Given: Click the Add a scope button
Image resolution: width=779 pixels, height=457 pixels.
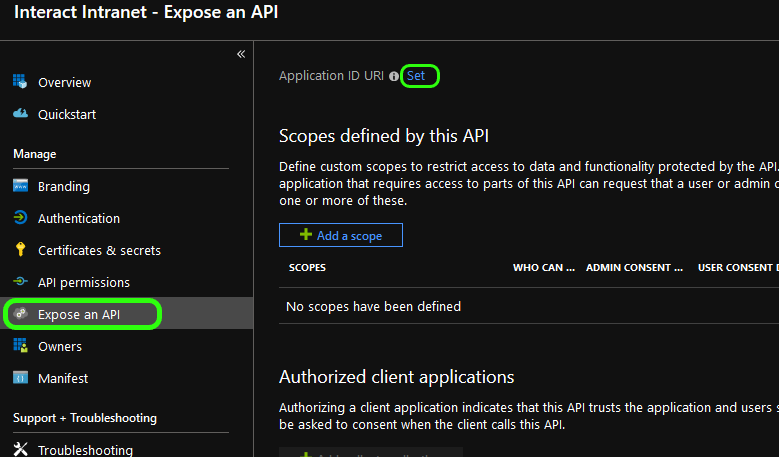Looking at the screenshot, I should pos(341,235).
